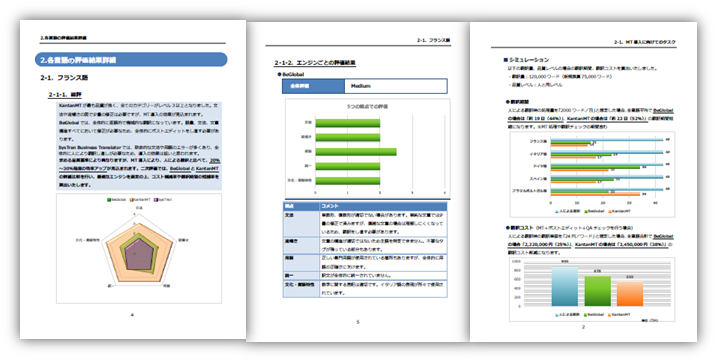This screenshot has width=717, height=362.
Task: Select the blue section 2 heading banner
Action: click(x=131, y=60)
